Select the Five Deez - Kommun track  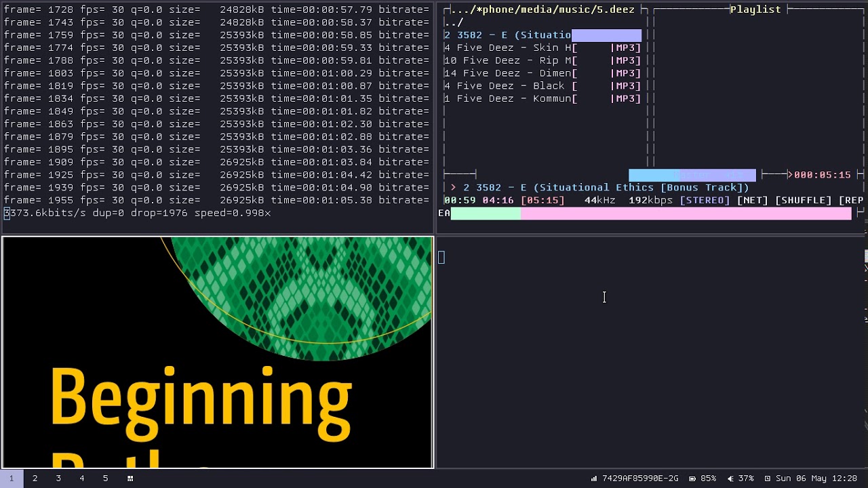click(542, 98)
